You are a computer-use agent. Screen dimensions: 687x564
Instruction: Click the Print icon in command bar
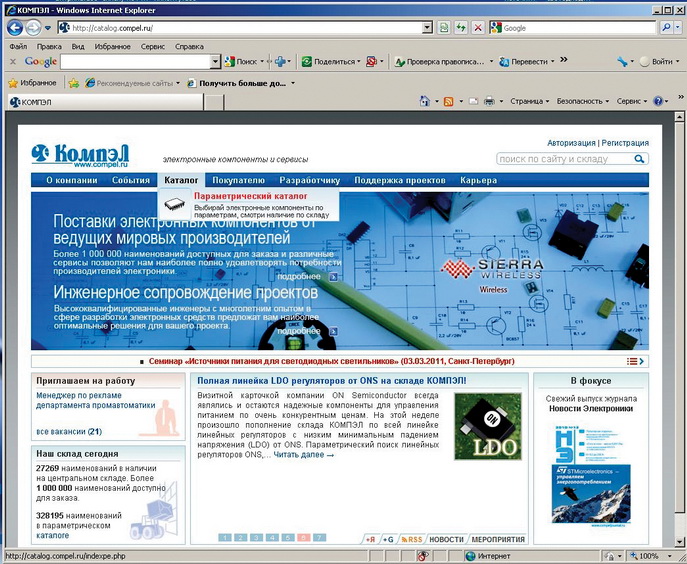point(491,101)
